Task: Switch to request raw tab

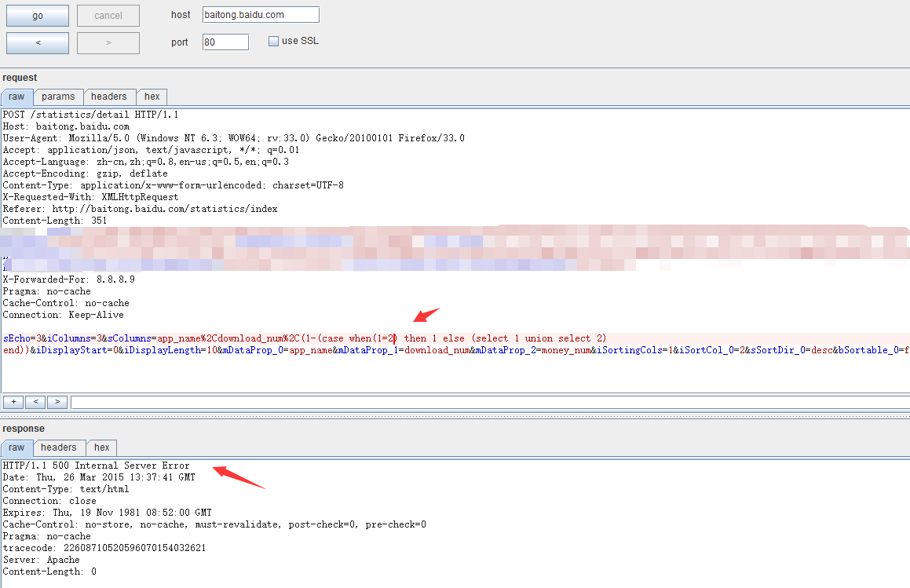Action: [16, 97]
